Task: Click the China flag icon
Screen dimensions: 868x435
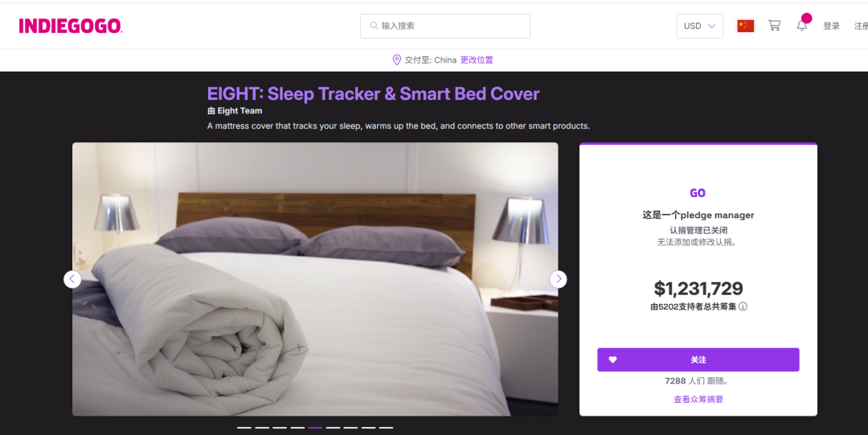Action: [x=745, y=26]
